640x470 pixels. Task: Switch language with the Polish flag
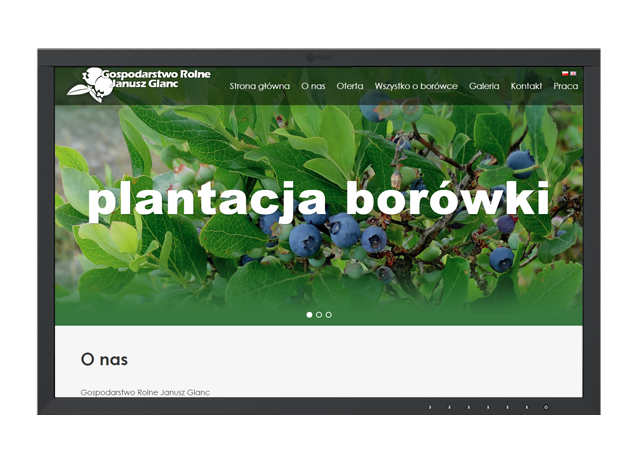coord(565,74)
